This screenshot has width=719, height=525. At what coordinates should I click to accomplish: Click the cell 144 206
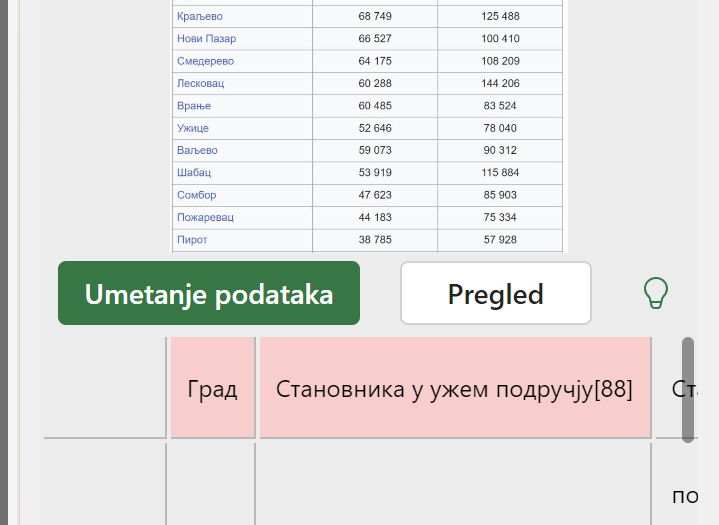point(500,83)
